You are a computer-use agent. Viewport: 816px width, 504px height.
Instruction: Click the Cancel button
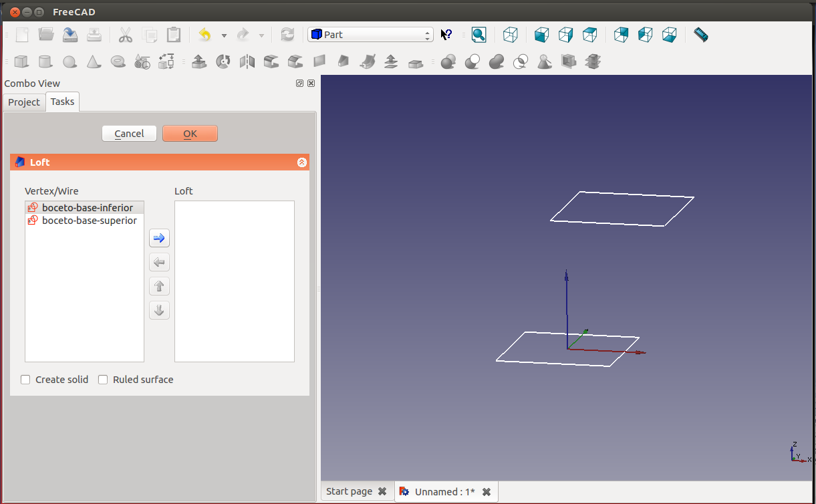129,134
